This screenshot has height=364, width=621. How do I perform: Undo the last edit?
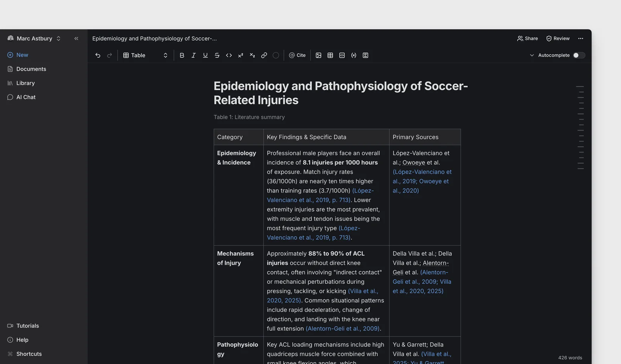click(x=98, y=55)
